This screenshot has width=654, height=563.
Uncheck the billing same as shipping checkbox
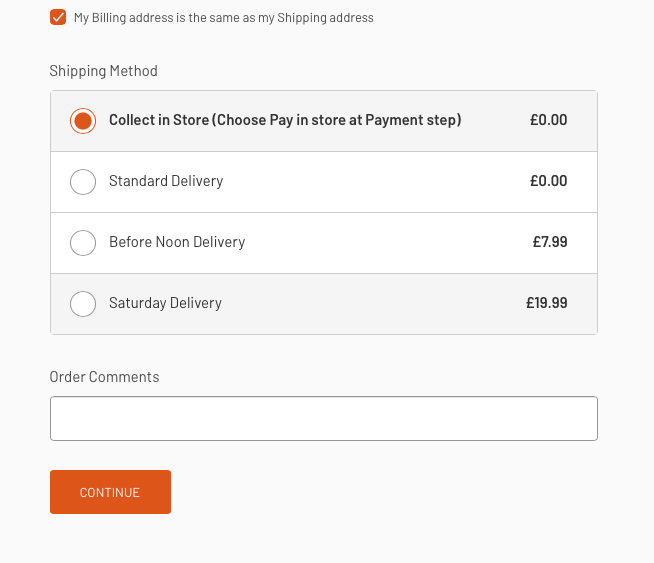pyautogui.click(x=58, y=17)
